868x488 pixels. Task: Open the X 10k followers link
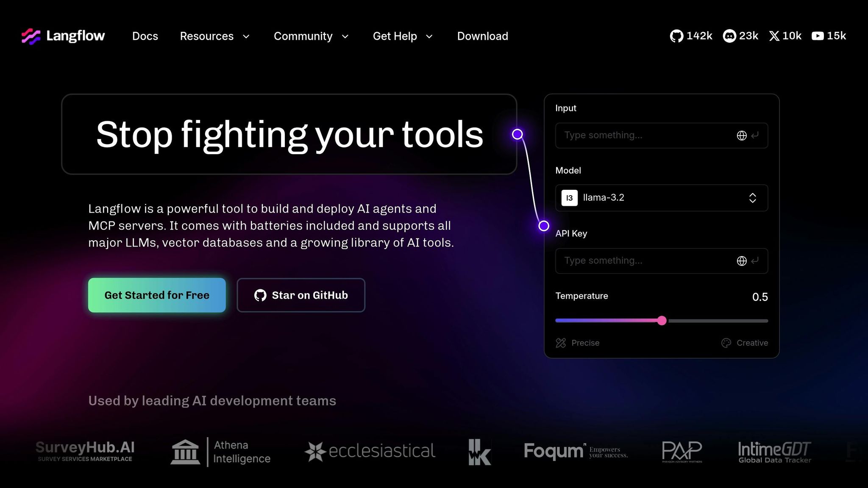point(785,36)
